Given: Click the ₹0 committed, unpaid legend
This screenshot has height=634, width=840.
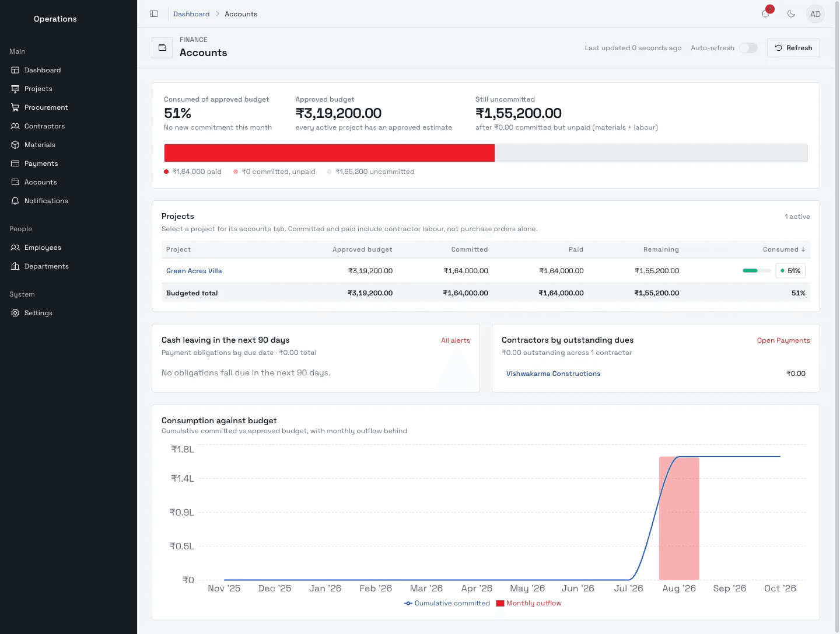Looking at the screenshot, I should click(274, 172).
